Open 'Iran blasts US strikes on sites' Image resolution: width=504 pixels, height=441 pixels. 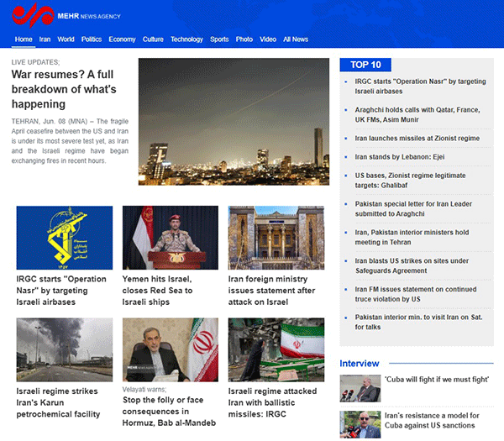(x=412, y=265)
